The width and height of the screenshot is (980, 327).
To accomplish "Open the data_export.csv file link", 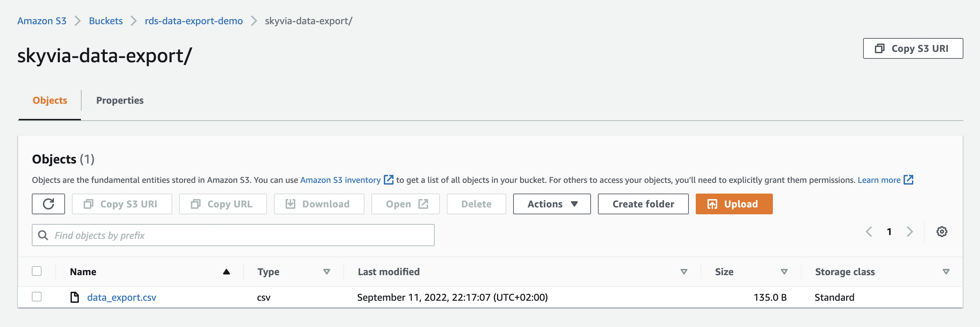I will 122,297.
